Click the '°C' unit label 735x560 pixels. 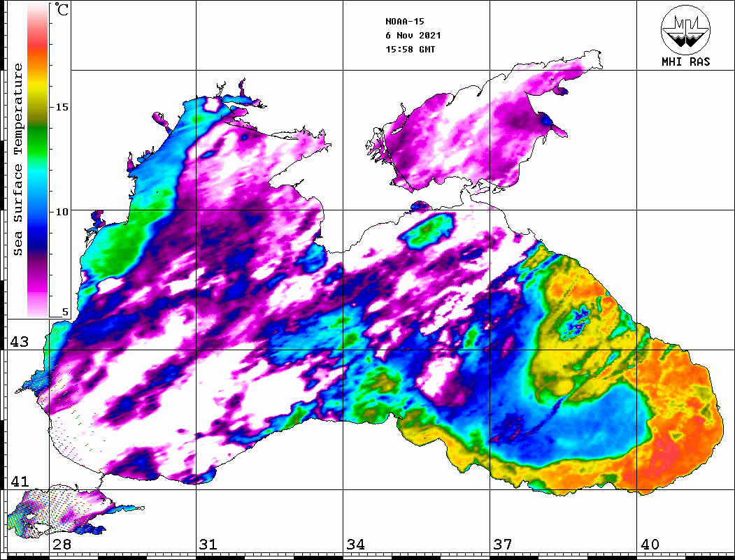point(61,9)
